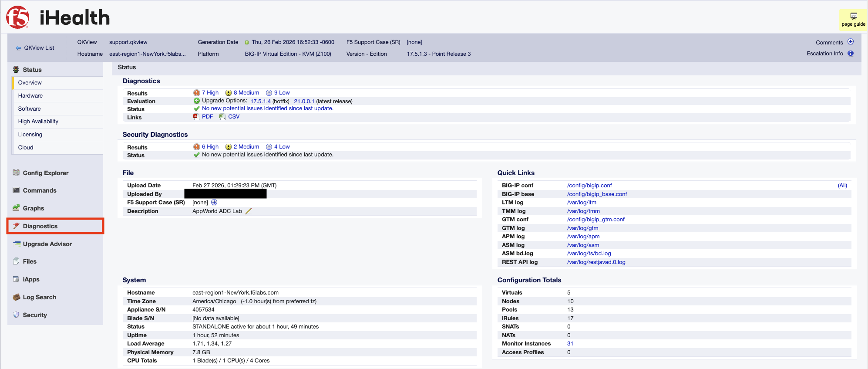Screen dimensions: 868x369
Task: Click the Log Search sidebar icon
Action: click(x=17, y=297)
